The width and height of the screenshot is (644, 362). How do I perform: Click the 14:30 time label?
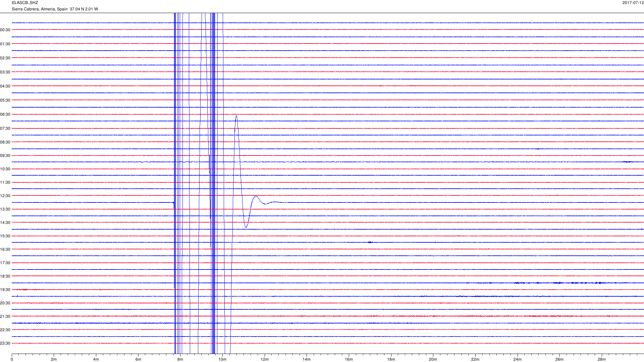point(5,223)
